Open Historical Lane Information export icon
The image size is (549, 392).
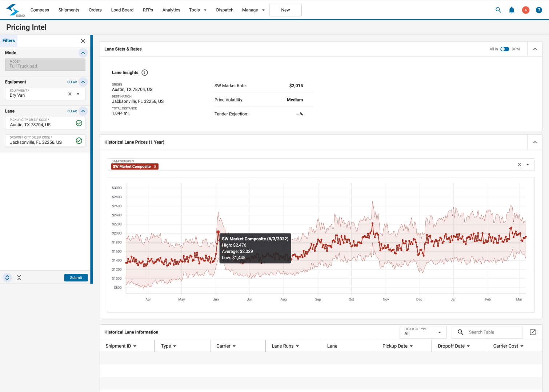point(533,332)
